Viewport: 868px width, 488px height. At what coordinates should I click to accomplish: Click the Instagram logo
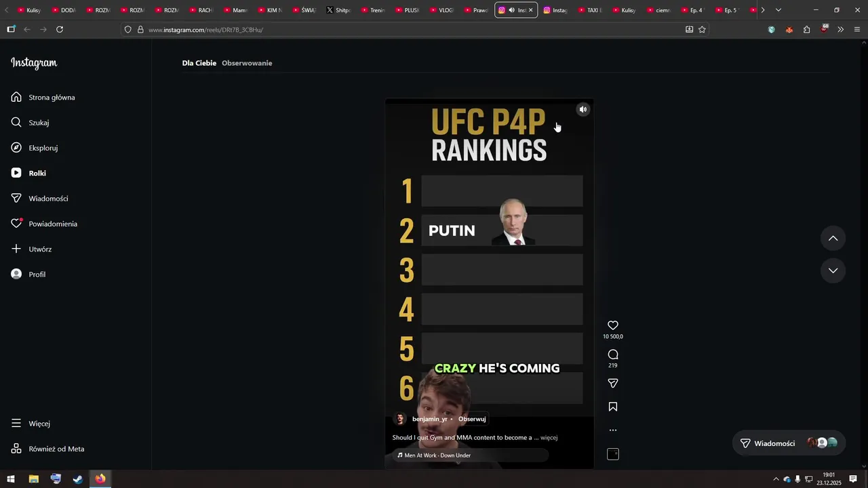pyautogui.click(x=34, y=63)
